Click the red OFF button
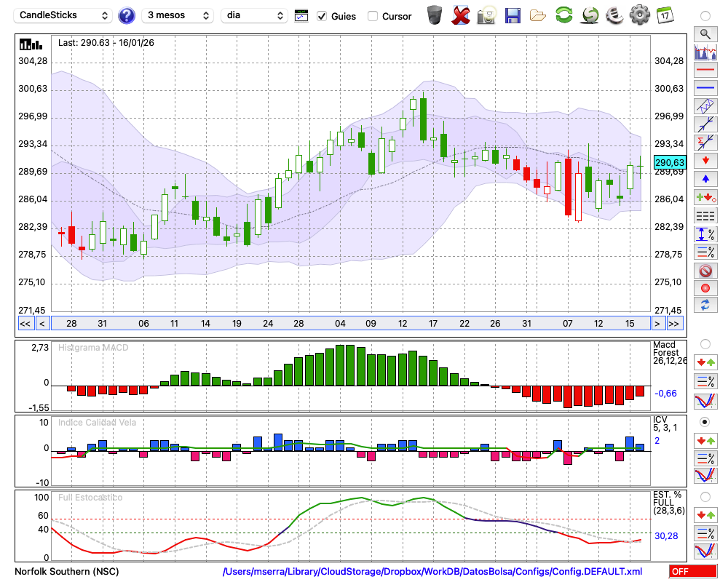The image size is (728, 582). 692,571
